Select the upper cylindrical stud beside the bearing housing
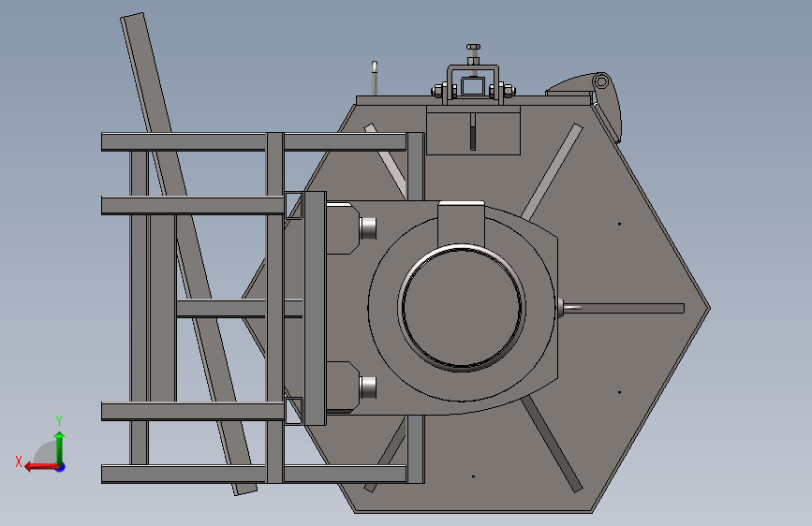 coord(368,228)
